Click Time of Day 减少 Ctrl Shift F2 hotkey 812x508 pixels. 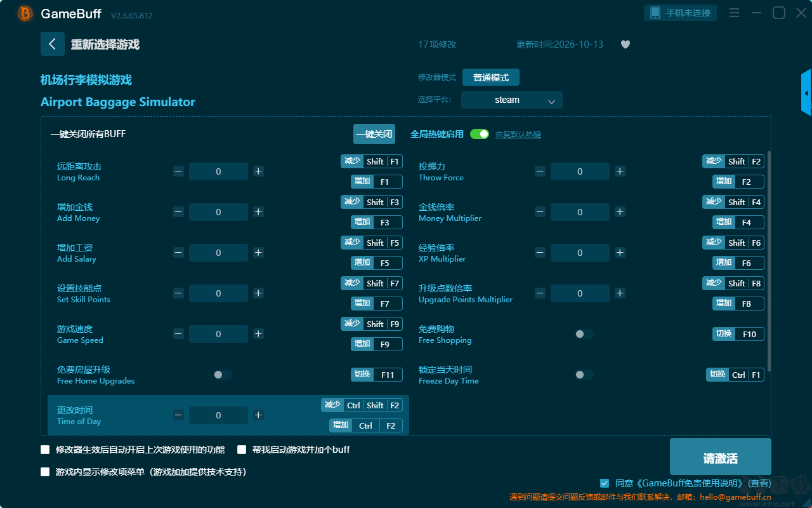pyautogui.click(x=362, y=405)
